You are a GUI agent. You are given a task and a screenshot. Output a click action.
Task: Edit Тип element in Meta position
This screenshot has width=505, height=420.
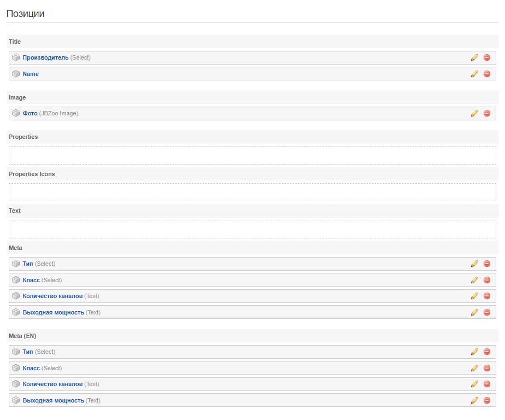click(474, 264)
